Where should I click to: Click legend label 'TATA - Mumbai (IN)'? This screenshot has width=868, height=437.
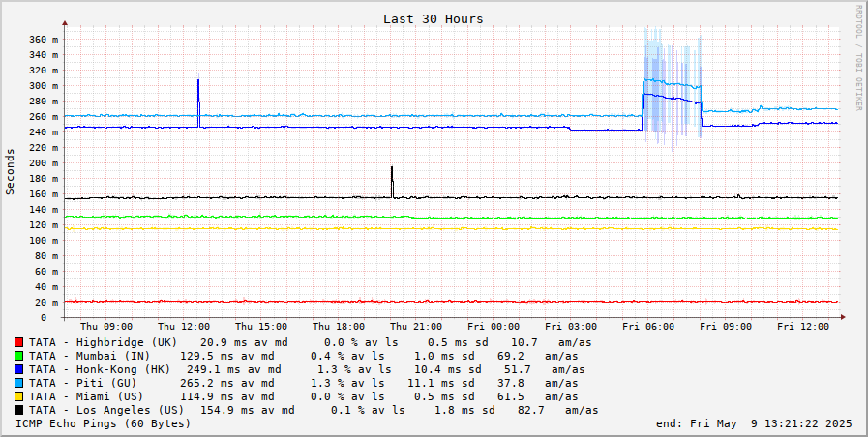click(90, 356)
